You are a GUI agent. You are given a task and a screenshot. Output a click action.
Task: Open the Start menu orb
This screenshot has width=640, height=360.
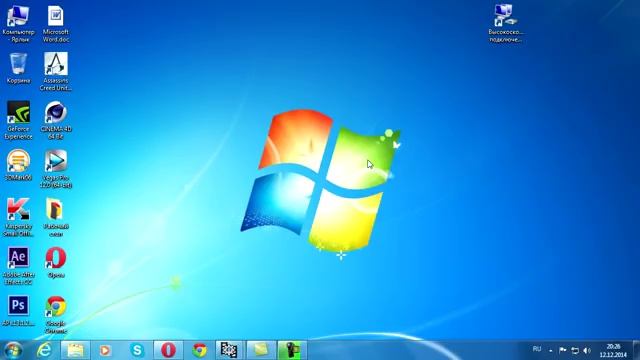pyautogui.click(x=13, y=350)
